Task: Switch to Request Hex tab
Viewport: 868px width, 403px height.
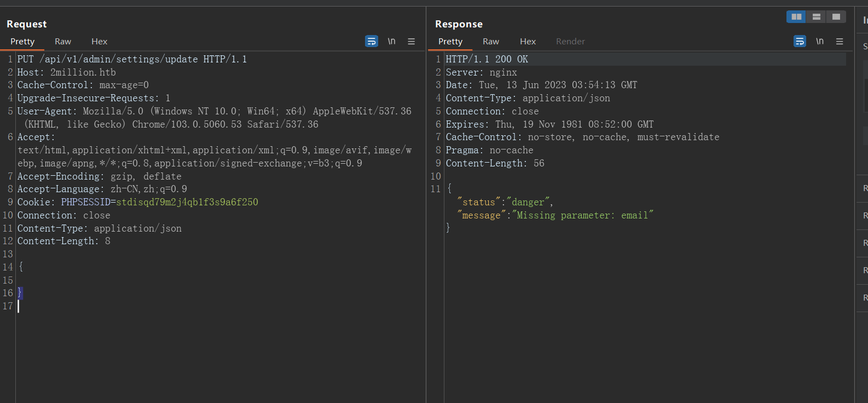Action: tap(99, 42)
